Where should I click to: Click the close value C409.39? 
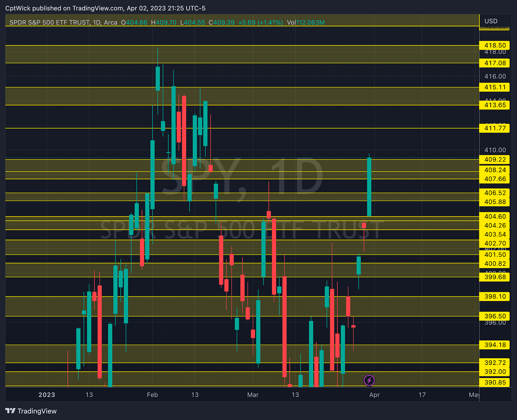point(222,22)
